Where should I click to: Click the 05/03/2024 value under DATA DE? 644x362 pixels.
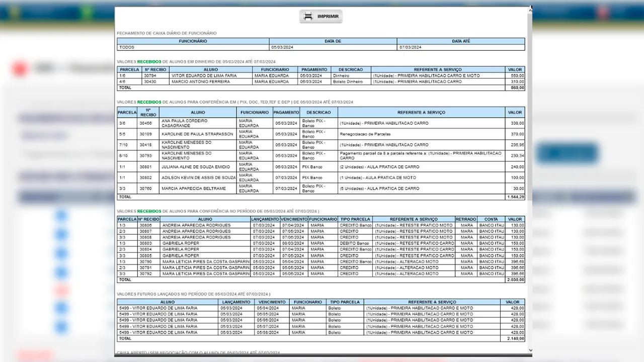(x=282, y=47)
